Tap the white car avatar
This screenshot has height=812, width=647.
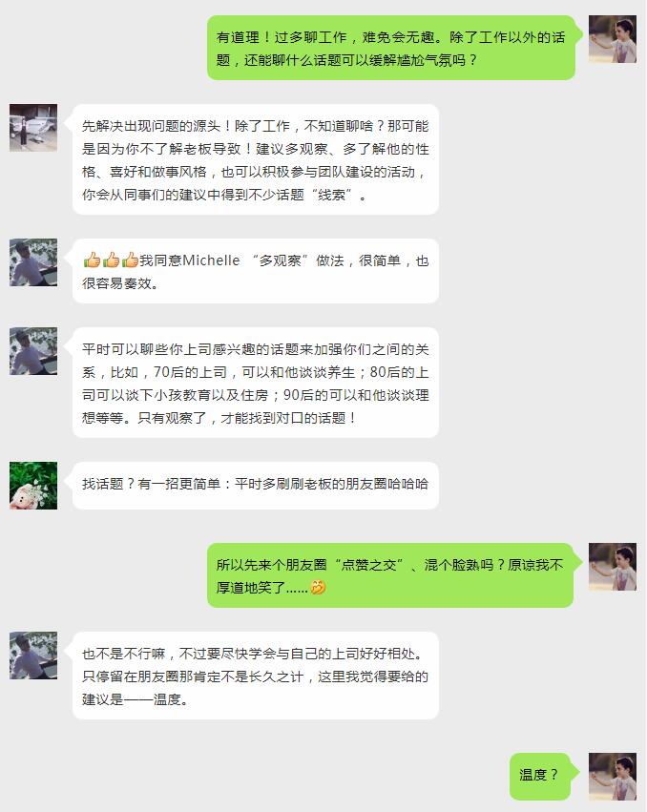point(33,128)
